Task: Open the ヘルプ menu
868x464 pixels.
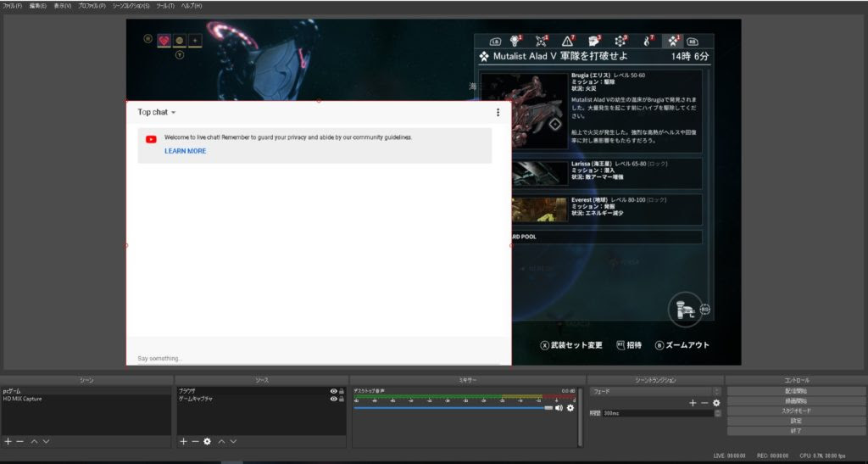Action: point(192,6)
